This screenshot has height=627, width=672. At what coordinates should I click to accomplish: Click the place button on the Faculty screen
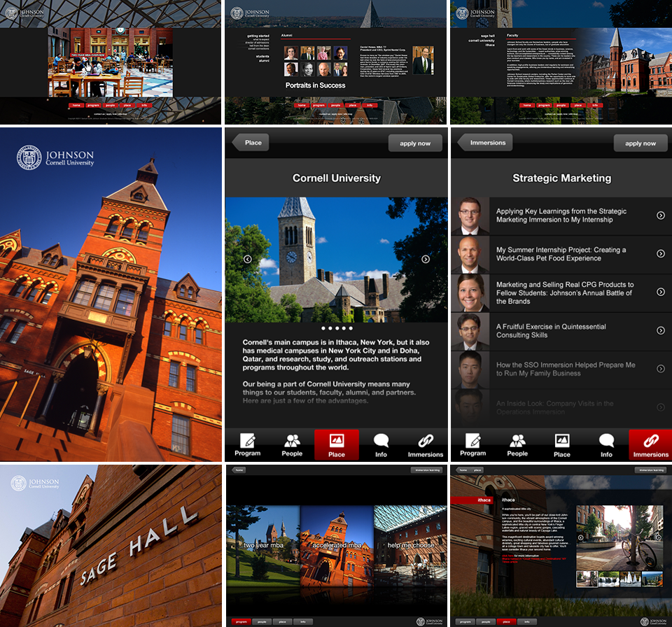[x=578, y=105]
